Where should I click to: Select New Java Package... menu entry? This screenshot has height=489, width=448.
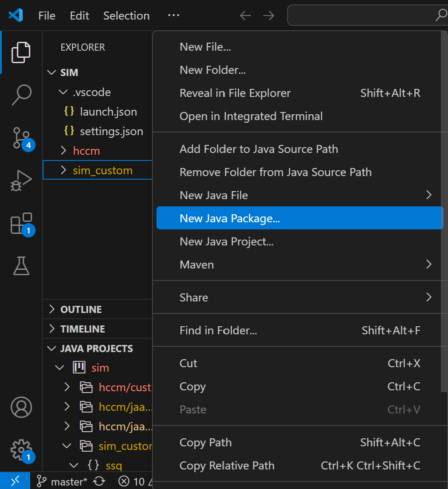229,218
